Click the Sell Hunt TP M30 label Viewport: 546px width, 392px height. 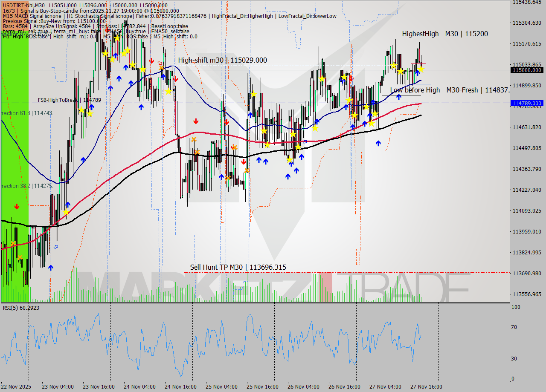click(238, 267)
